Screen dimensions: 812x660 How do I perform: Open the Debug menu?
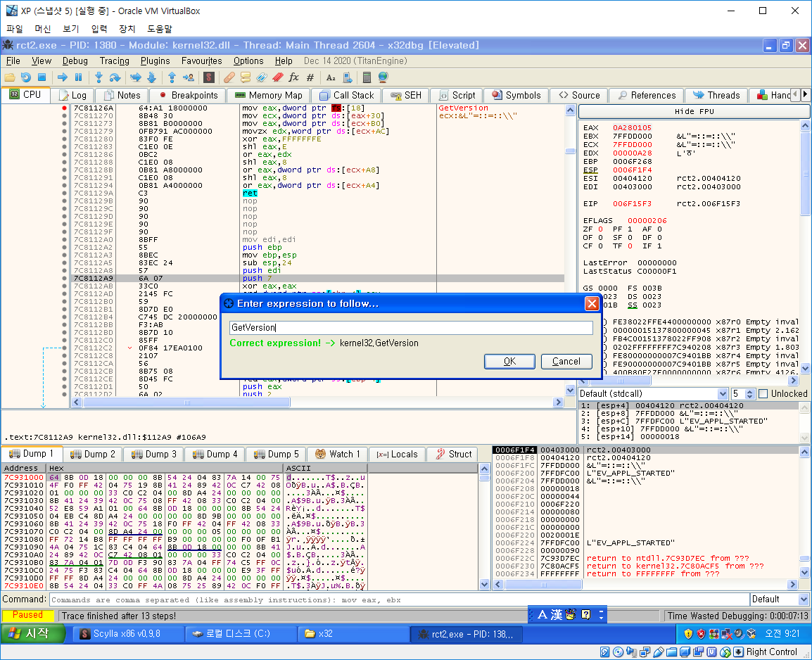tap(75, 61)
